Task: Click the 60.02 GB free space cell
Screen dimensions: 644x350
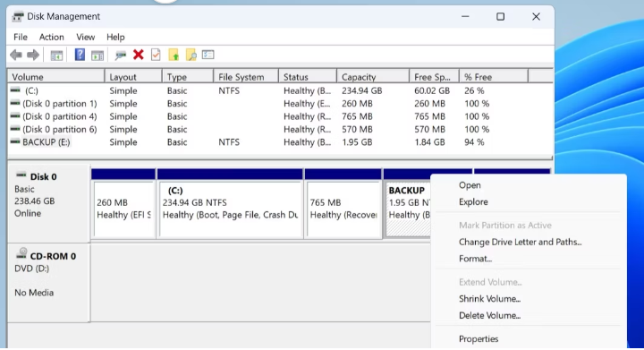Action: tap(432, 90)
